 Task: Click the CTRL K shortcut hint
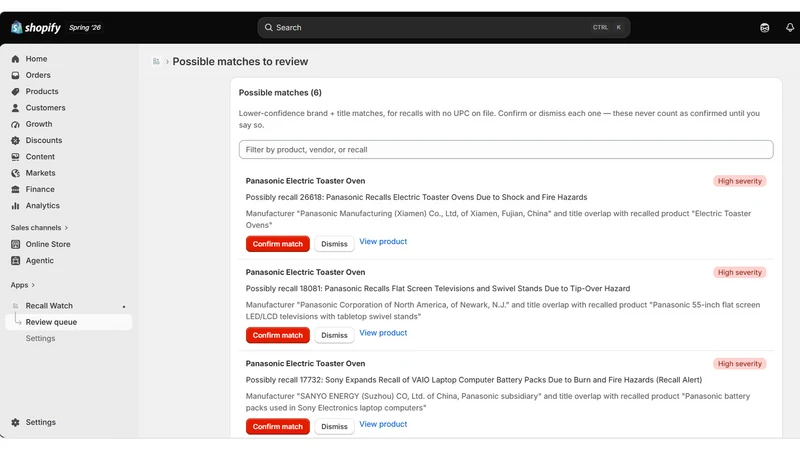(607, 28)
